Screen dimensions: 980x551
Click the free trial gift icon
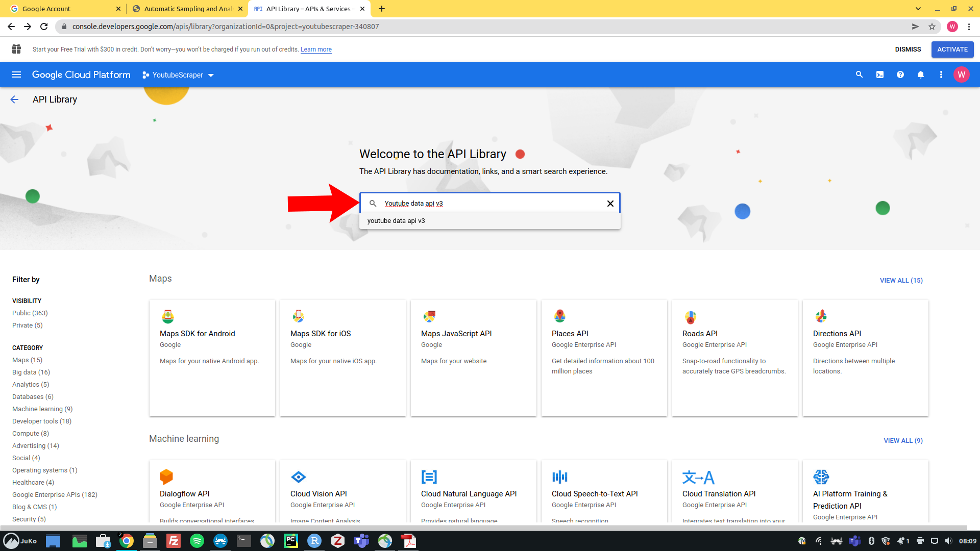16,49
